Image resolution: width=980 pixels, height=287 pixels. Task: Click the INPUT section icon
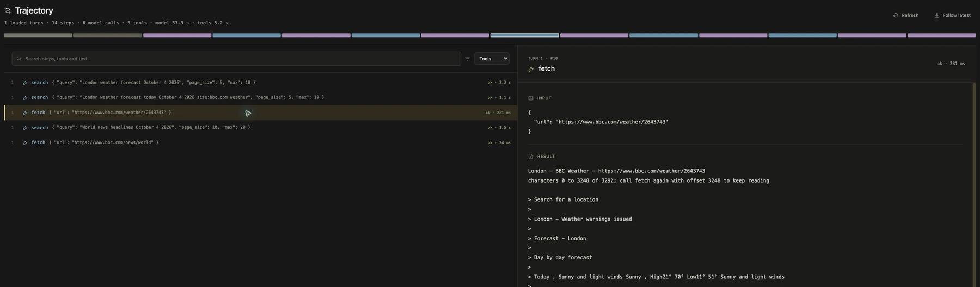click(531, 98)
